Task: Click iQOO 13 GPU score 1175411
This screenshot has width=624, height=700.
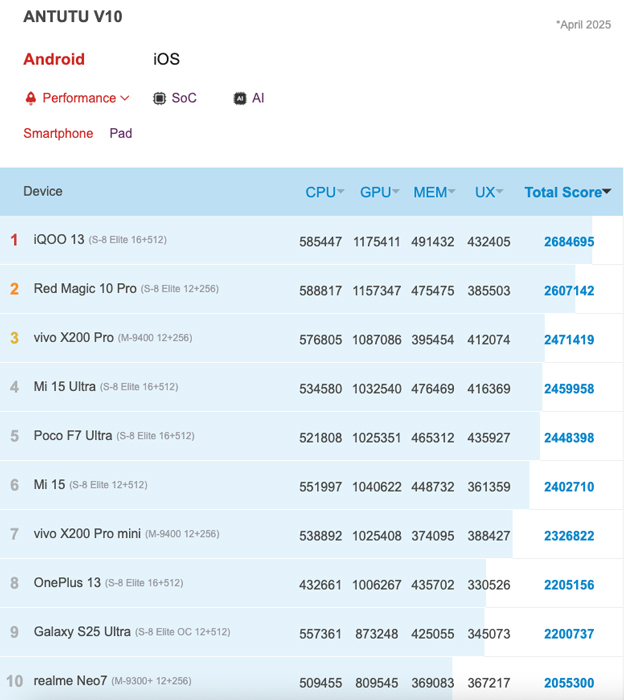Action: 377,242
